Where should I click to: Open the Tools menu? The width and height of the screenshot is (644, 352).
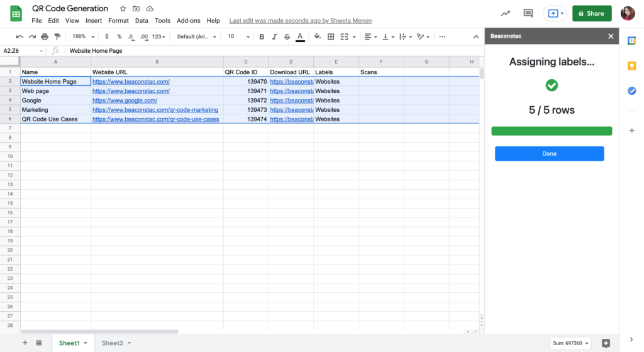(162, 21)
